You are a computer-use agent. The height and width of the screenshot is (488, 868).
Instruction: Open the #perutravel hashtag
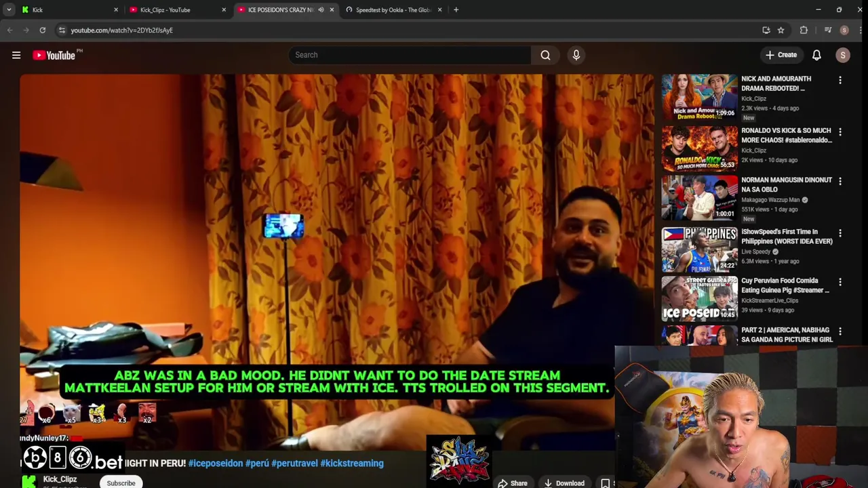point(294,463)
